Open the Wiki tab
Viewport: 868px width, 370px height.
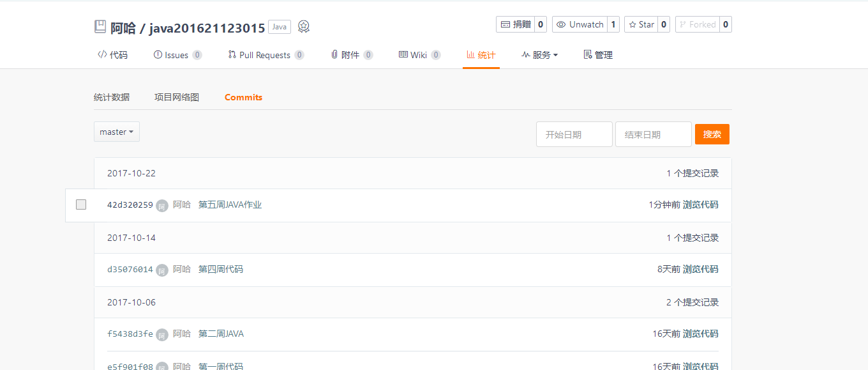coord(419,55)
